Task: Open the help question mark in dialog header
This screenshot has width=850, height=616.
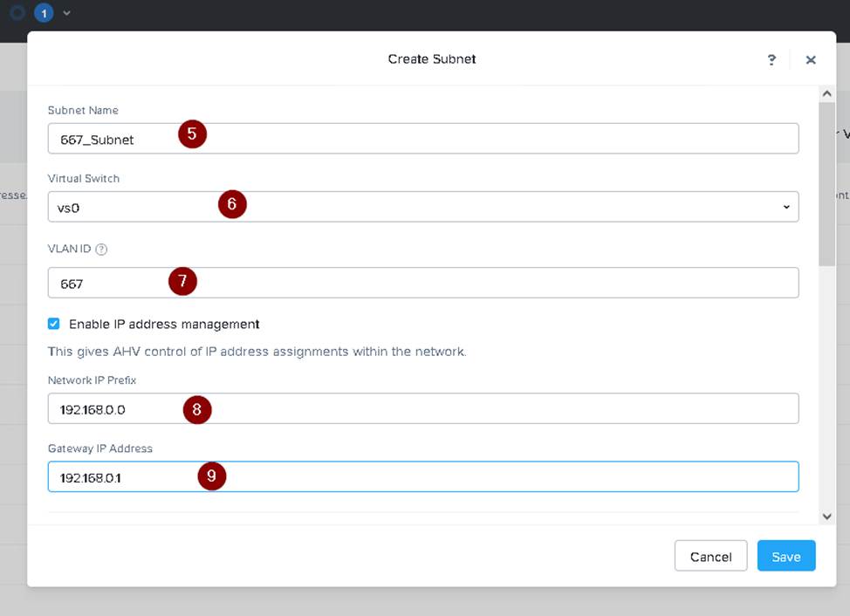Action: coord(771,59)
